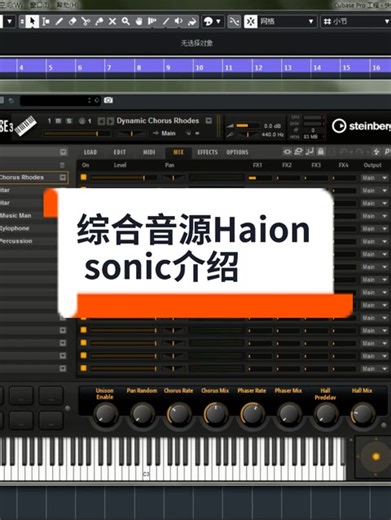Switch to the EDIT tab

point(120,152)
